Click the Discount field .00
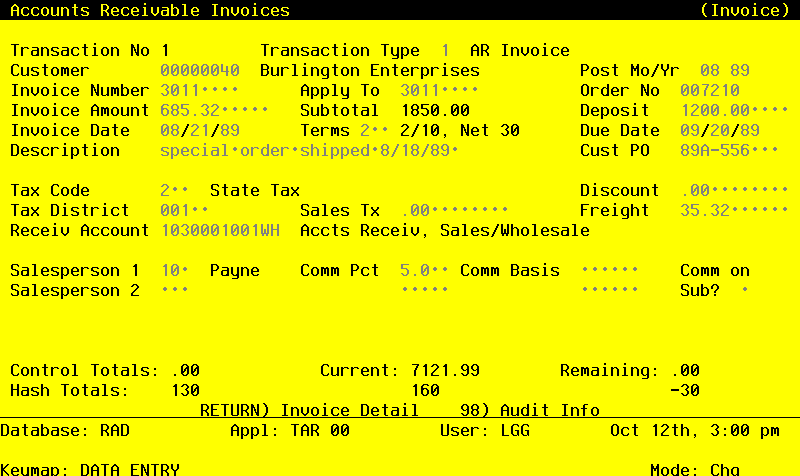800x476 pixels. 735,190
